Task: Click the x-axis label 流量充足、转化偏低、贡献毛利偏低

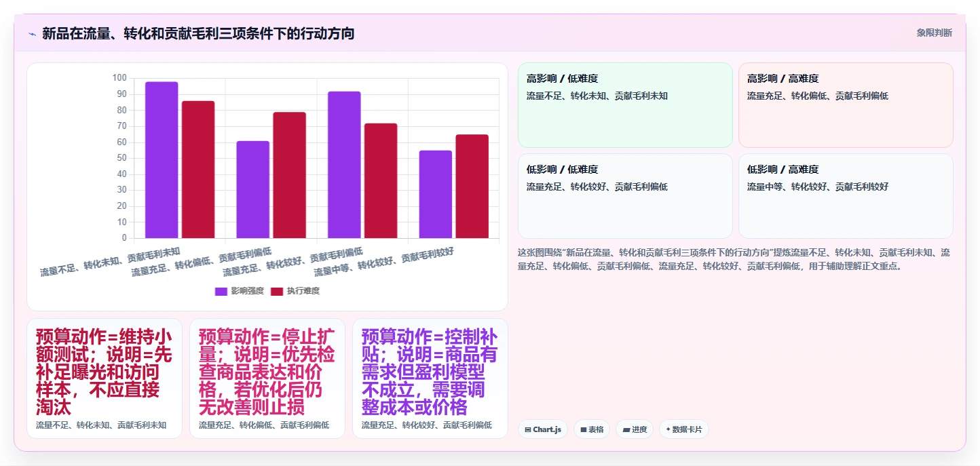Action: point(202,262)
